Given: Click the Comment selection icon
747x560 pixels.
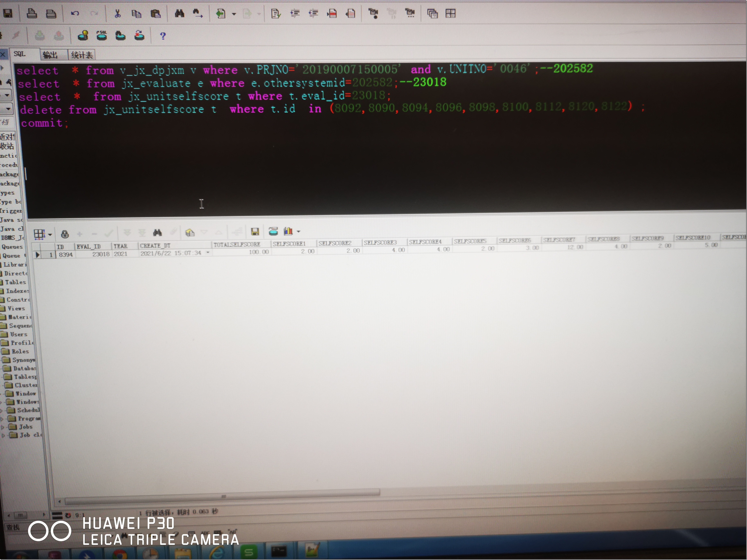Looking at the screenshot, I should click(332, 13).
